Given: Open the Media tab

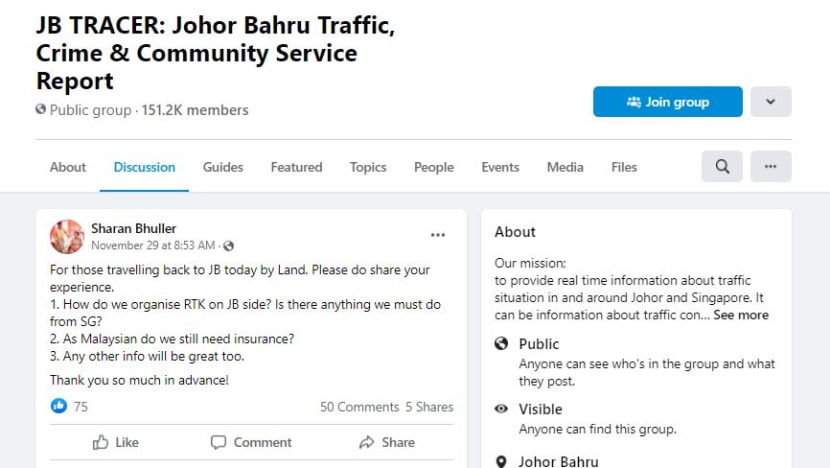Looking at the screenshot, I should [565, 167].
